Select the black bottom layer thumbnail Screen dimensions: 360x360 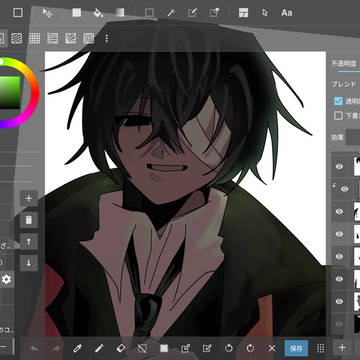click(x=357, y=324)
